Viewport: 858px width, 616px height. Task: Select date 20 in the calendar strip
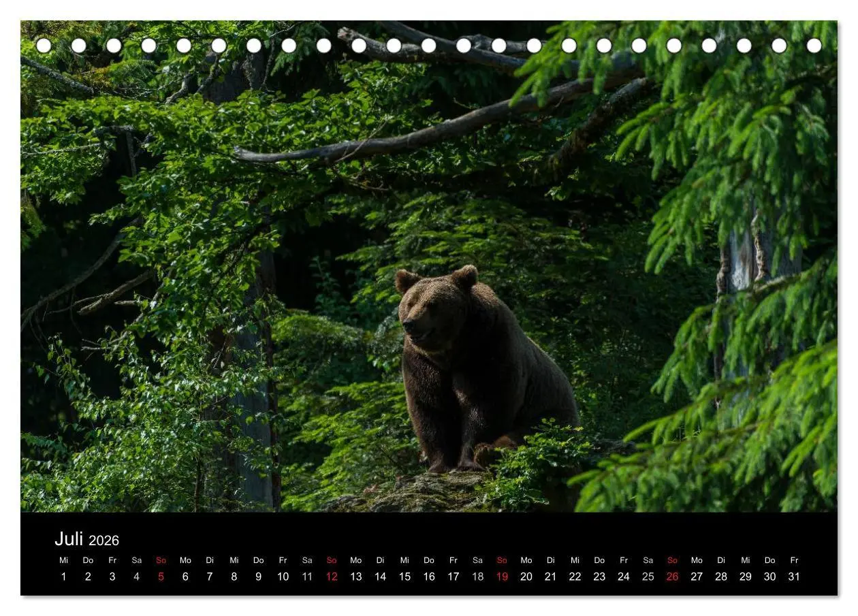(526, 577)
